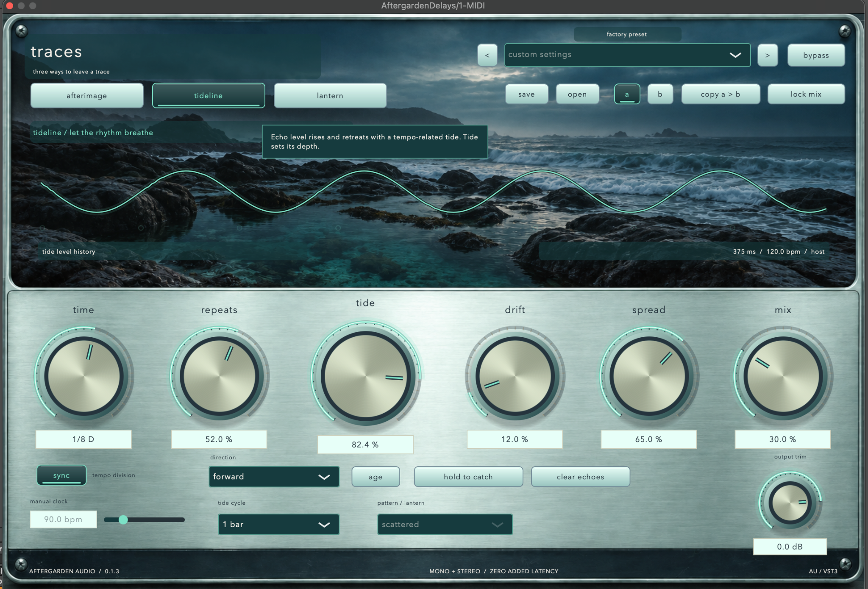Click the output trim 0.0 dB field
868x589 pixels.
pyautogui.click(x=790, y=547)
